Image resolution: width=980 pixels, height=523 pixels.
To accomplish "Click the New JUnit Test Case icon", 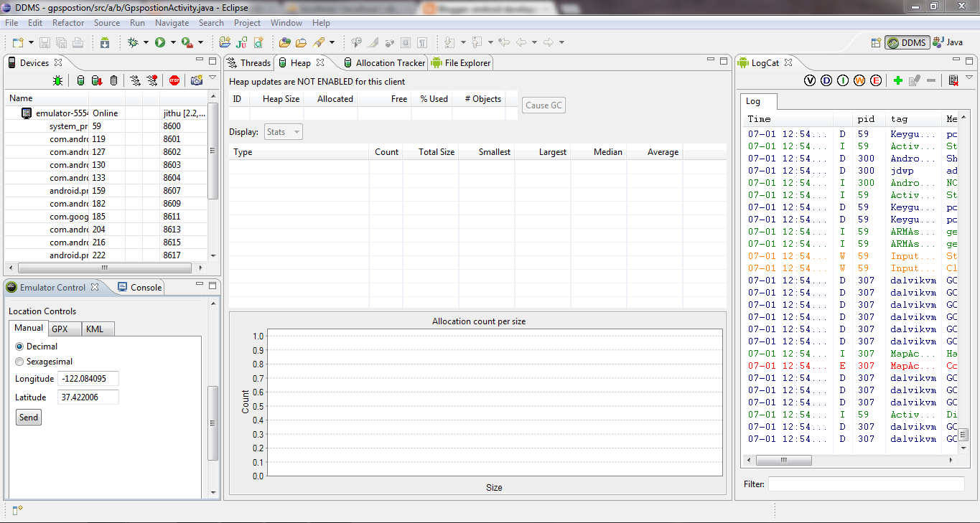I will point(242,42).
